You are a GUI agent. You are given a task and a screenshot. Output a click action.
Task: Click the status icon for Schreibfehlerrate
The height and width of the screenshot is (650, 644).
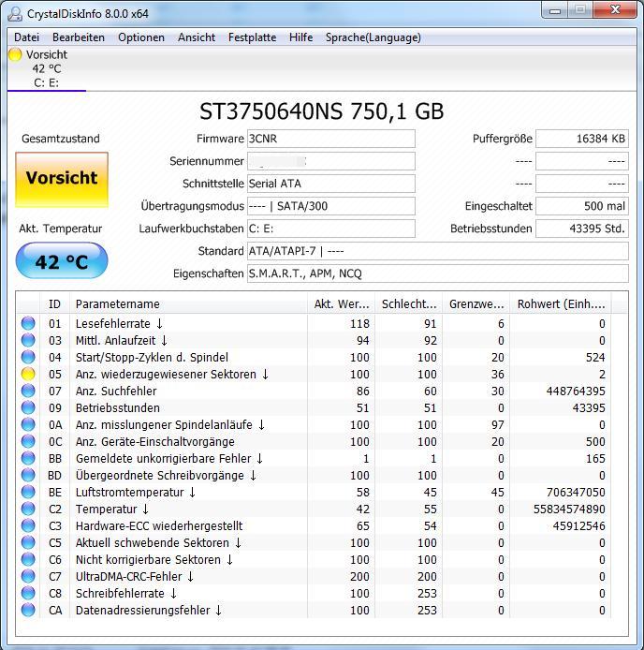pos(28,593)
